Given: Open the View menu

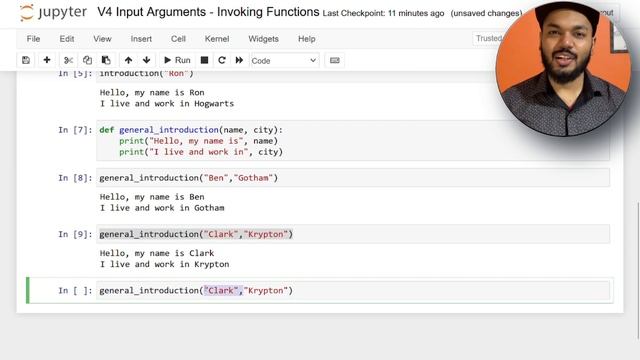Looking at the screenshot, I should (102, 39).
